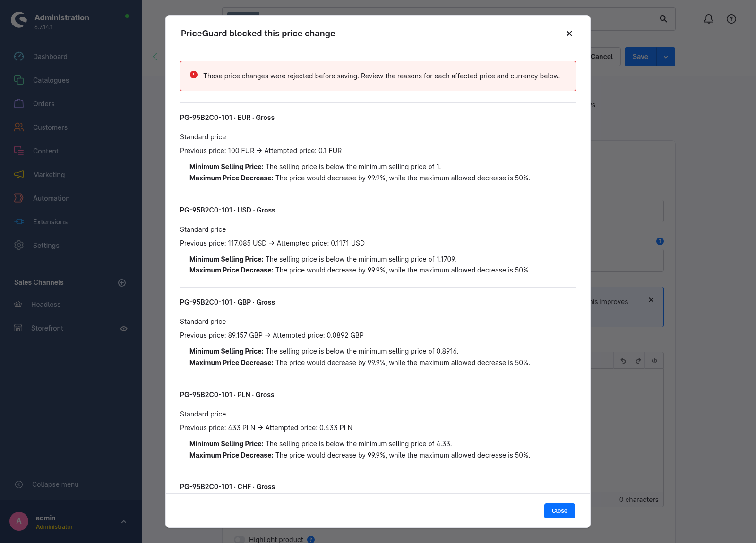Click the Shopware logo
This screenshot has width=756, height=543.
(x=19, y=20)
